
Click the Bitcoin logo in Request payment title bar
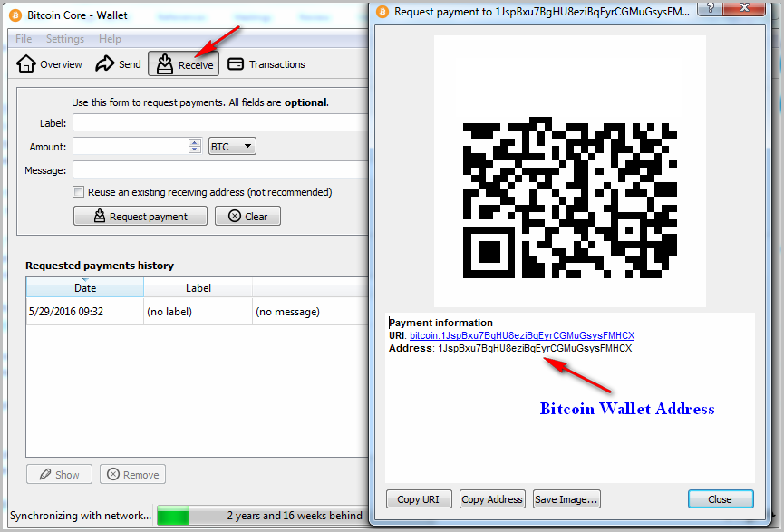(x=382, y=12)
